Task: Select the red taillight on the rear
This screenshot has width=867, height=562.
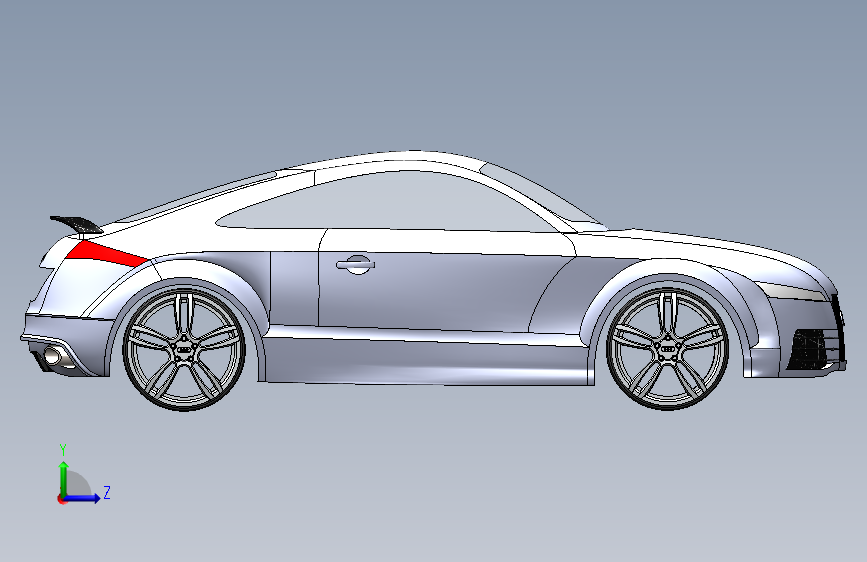Action: point(105,252)
